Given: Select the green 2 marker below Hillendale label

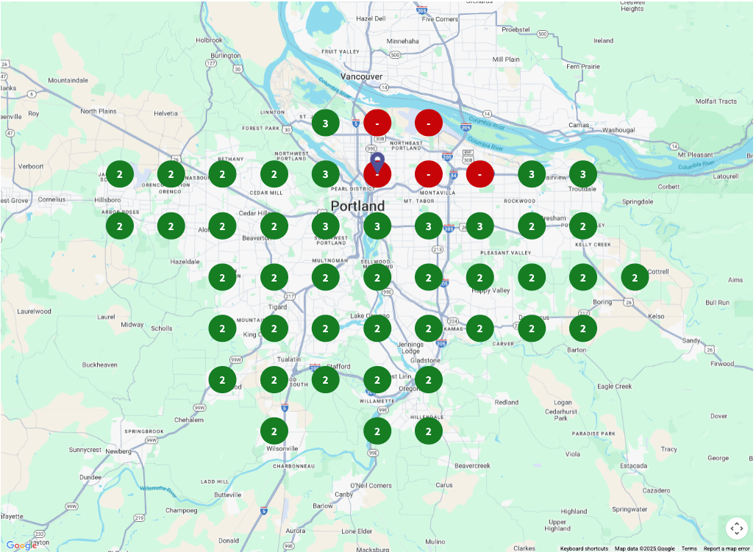Looking at the screenshot, I should pos(429,431).
